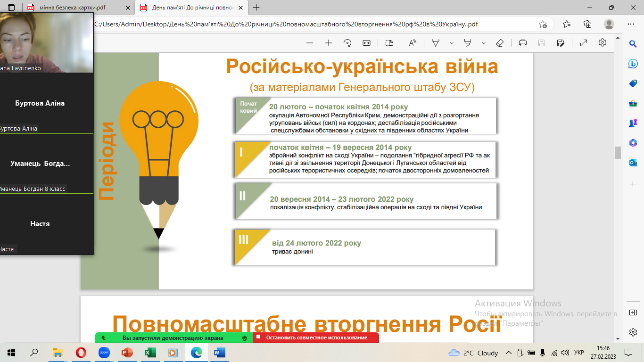
Task: Start Read aloud for the PDF
Action: (413, 43)
